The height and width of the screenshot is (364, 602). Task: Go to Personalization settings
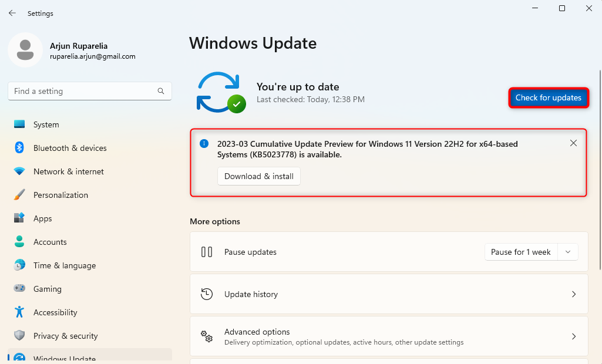tap(90, 195)
